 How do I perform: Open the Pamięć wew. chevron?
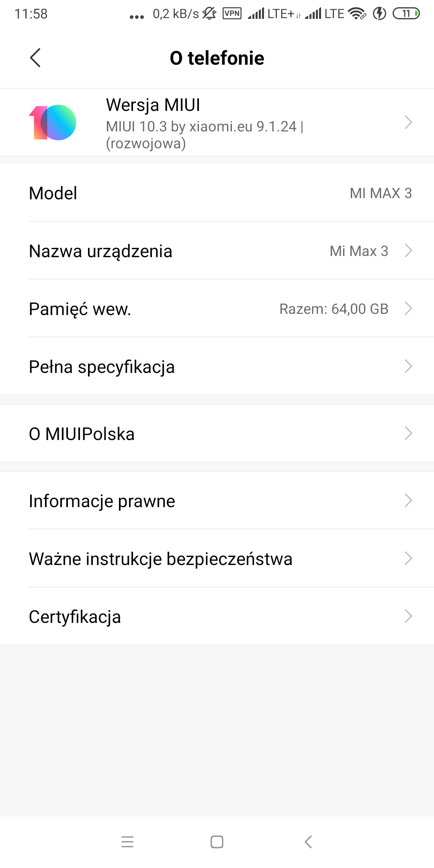(408, 309)
